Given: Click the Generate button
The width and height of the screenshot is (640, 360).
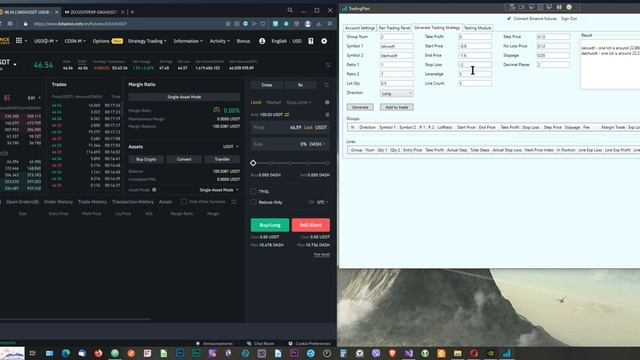Looking at the screenshot, I should [x=360, y=107].
